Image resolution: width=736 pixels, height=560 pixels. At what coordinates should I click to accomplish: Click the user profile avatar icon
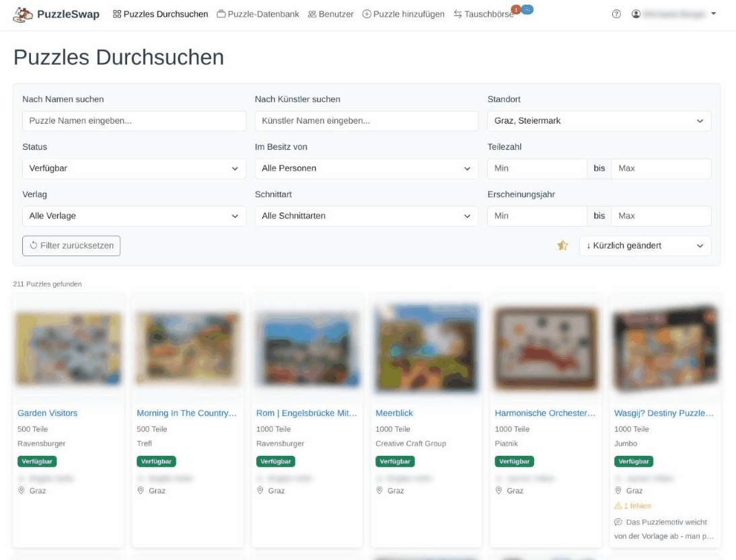tap(636, 14)
